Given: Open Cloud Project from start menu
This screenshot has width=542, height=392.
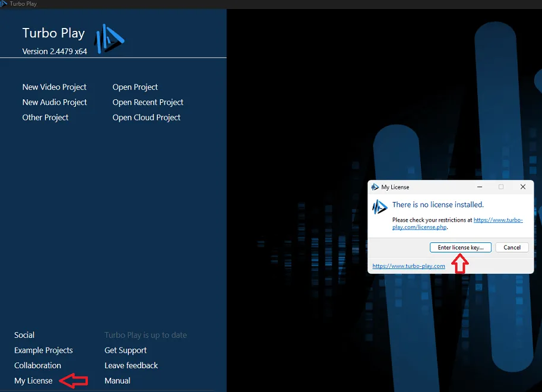Looking at the screenshot, I should pos(146,118).
